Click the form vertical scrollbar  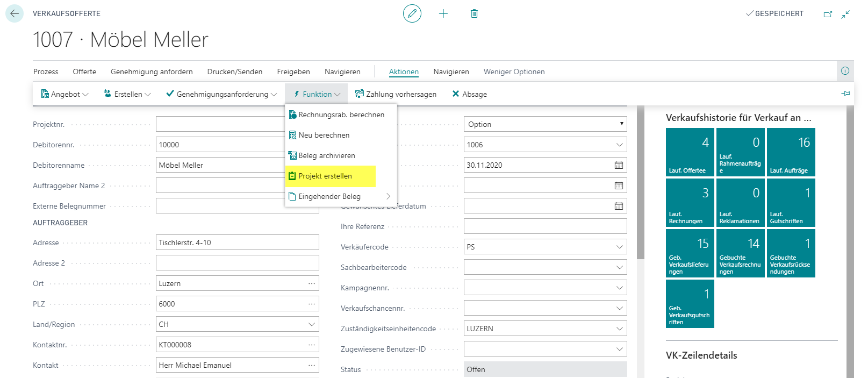coord(640,183)
